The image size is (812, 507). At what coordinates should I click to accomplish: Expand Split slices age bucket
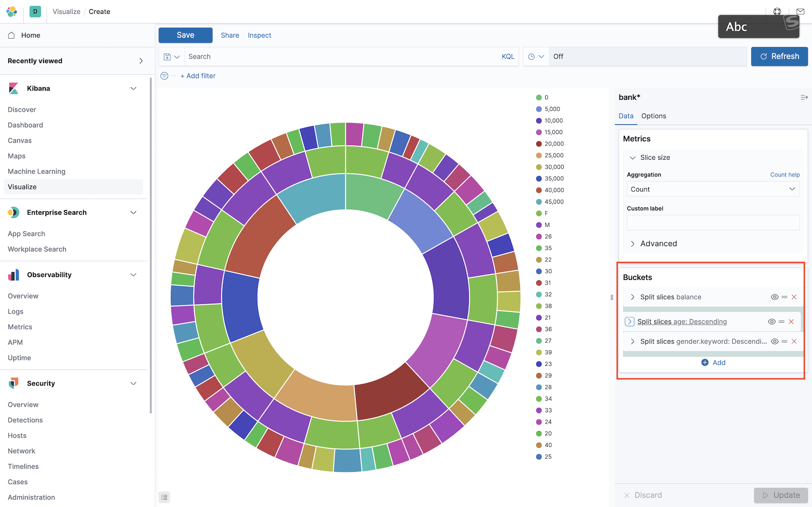pyautogui.click(x=630, y=321)
